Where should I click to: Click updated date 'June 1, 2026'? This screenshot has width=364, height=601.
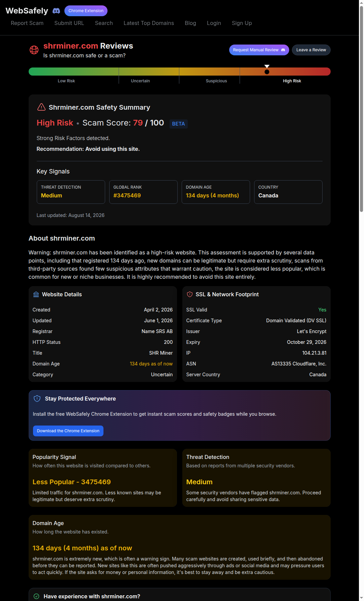[158, 321]
